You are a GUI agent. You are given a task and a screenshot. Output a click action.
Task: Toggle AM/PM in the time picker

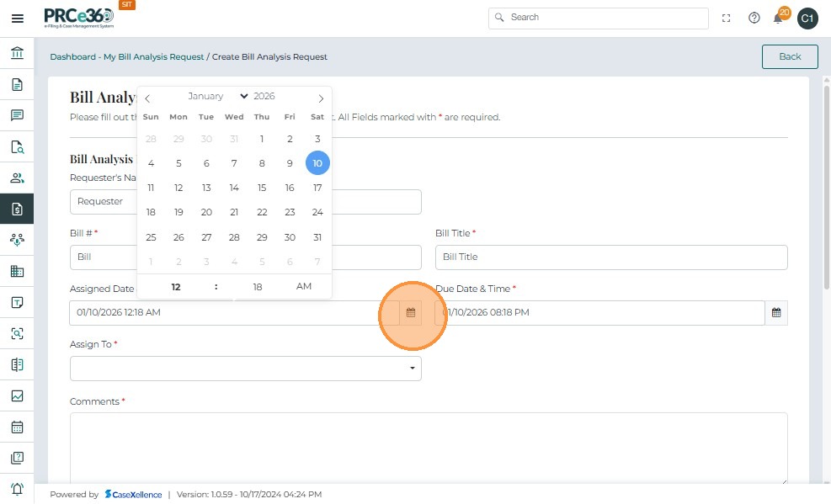(304, 287)
